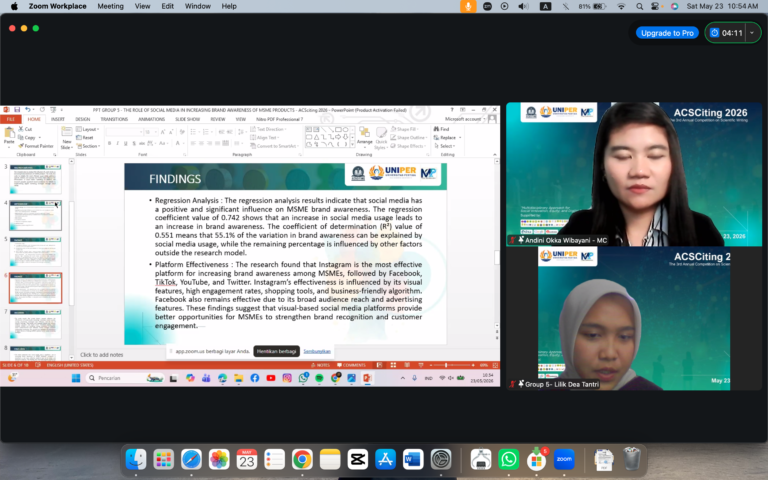Image resolution: width=768 pixels, height=480 pixels.
Task: Open the Quick Styles gallery
Action: [381, 138]
